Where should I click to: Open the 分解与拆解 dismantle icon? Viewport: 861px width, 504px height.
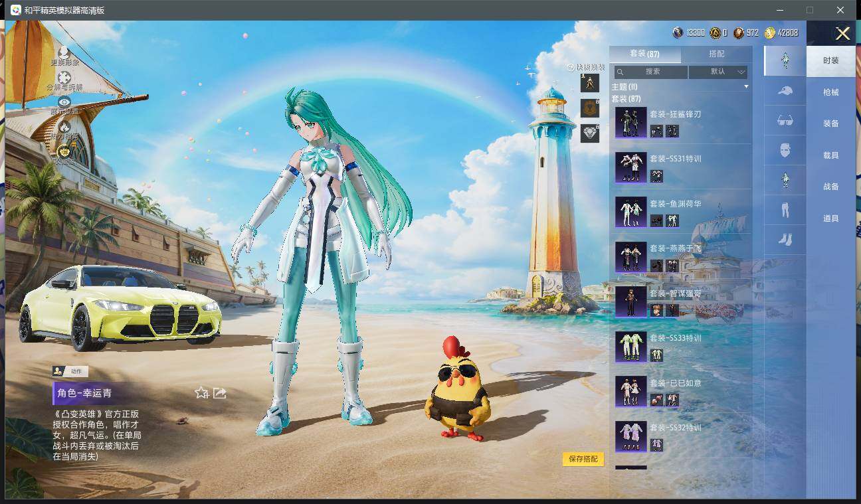[x=64, y=77]
